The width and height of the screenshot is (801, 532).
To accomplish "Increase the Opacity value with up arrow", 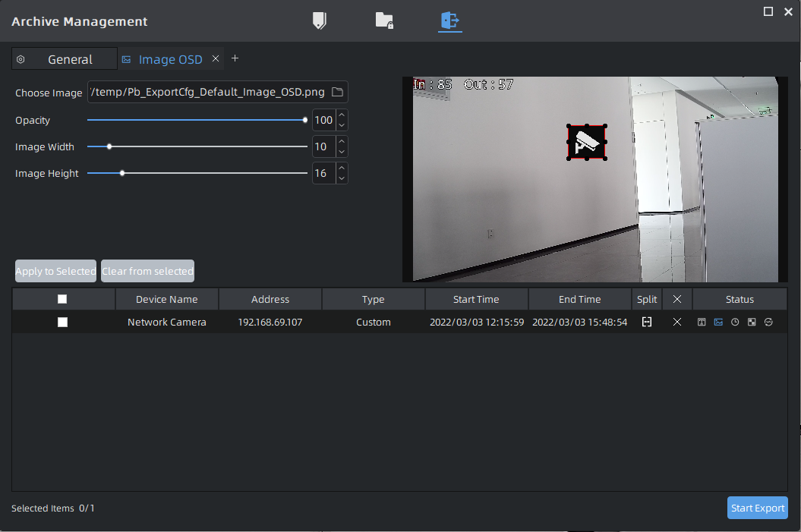I will (342, 115).
